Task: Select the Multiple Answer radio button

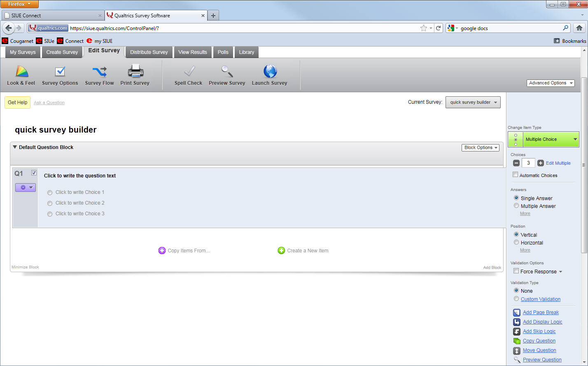Action: coord(516,206)
